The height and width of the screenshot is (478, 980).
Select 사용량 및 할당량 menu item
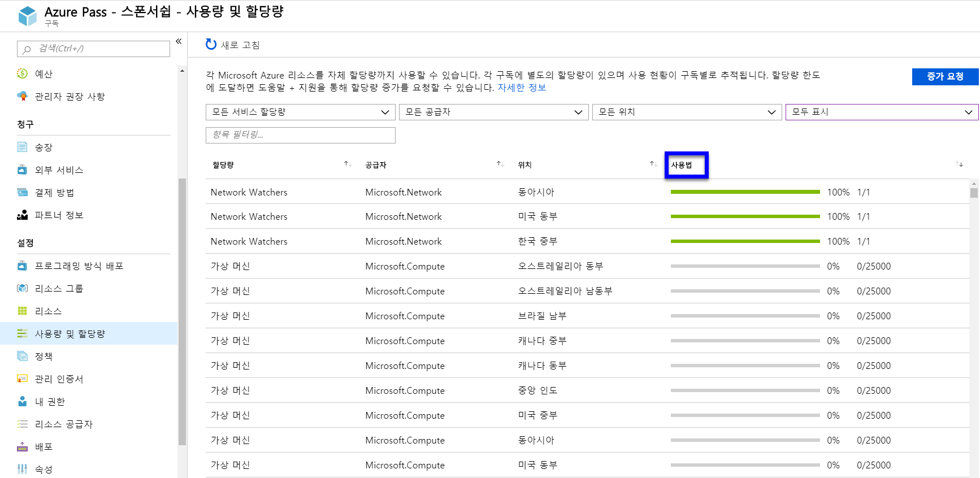click(89, 333)
